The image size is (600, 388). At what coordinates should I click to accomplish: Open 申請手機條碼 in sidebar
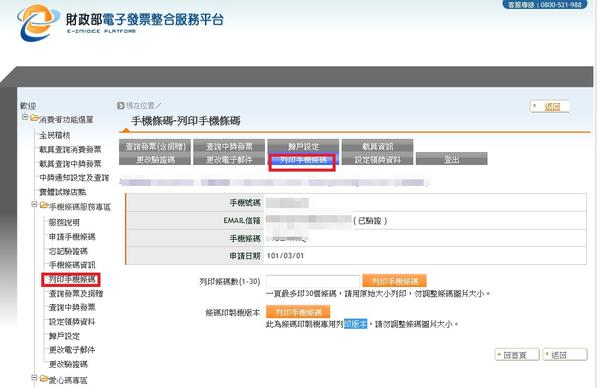click(72, 237)
